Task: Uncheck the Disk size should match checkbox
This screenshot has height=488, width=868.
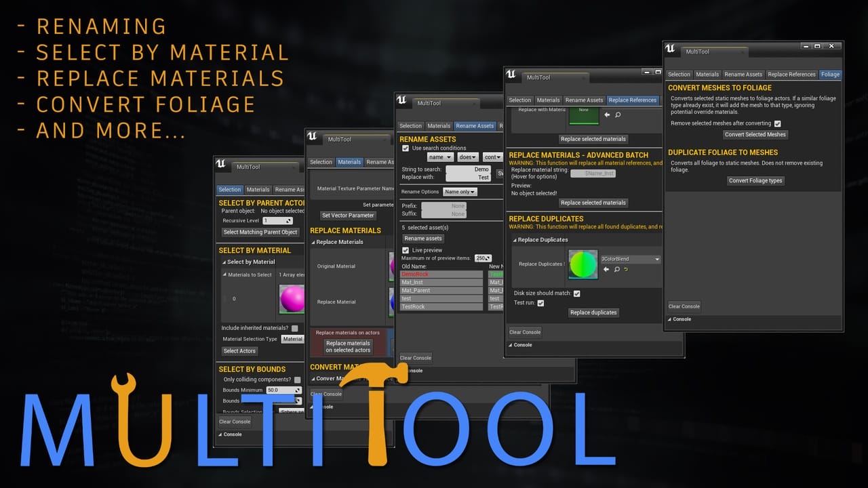Action: click(576, 293)
